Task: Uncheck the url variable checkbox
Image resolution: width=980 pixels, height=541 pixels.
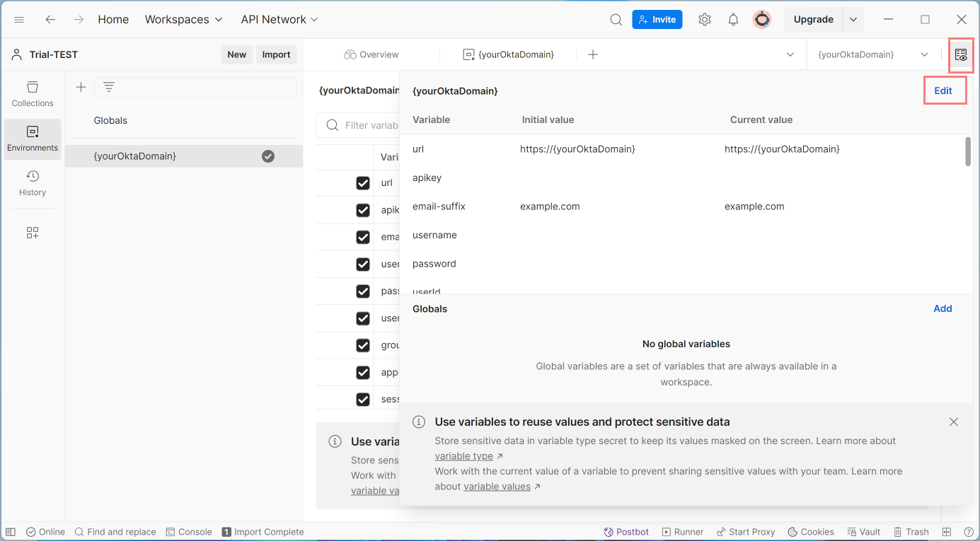Action: pos(363,183)
